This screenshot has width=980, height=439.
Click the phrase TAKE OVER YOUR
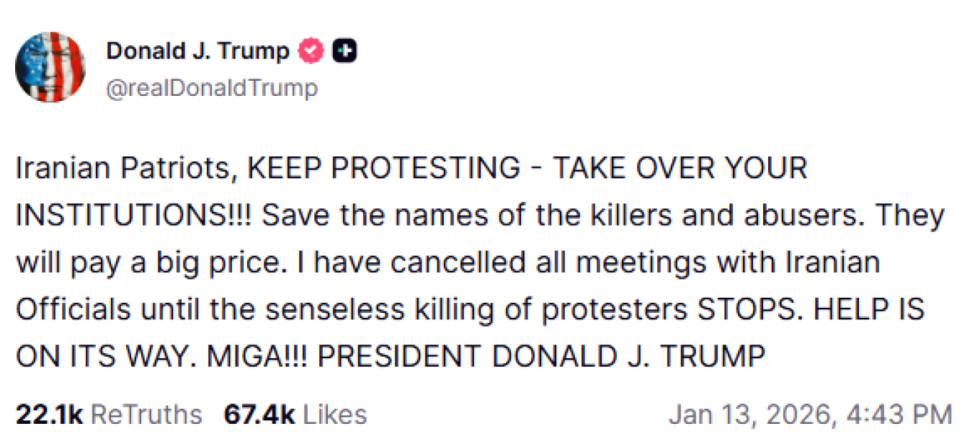click(680, 168)
